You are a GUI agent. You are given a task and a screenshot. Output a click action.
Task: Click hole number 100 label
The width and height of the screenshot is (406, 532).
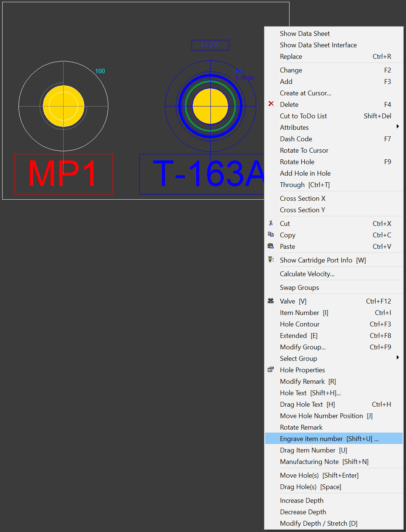tap(100, 71)
